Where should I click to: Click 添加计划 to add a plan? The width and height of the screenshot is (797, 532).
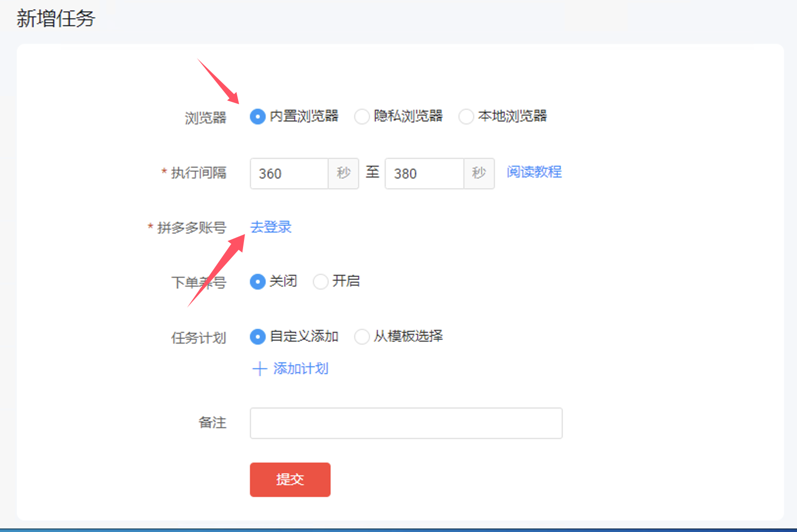301,369
